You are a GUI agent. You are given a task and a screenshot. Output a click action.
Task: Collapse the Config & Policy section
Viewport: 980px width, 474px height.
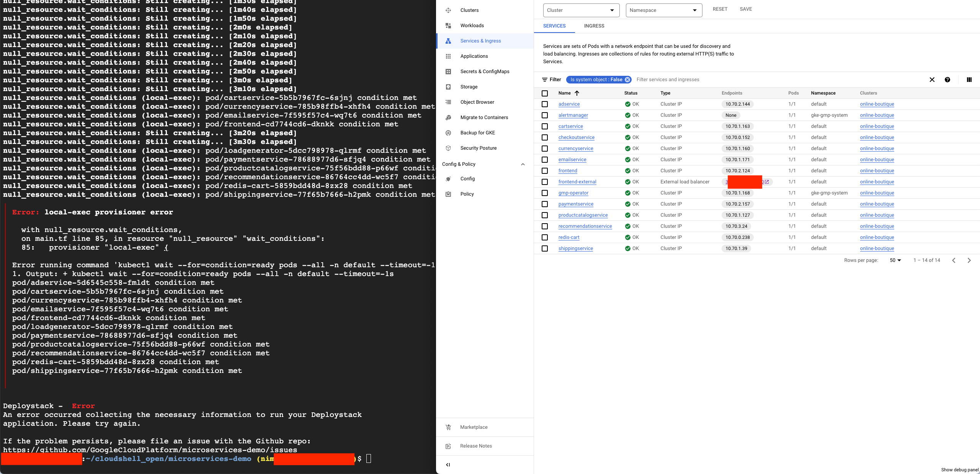[x=523, y=164]
